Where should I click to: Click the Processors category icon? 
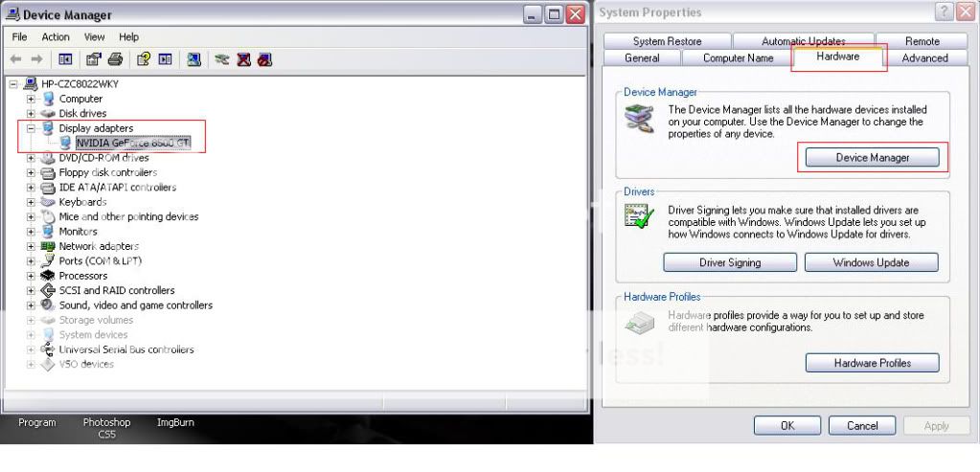(48, 276)
